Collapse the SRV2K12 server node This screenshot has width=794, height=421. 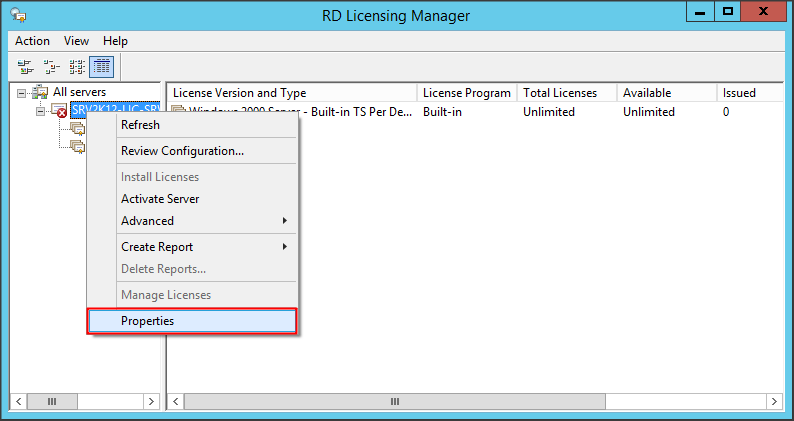click(x=40, y=111)
